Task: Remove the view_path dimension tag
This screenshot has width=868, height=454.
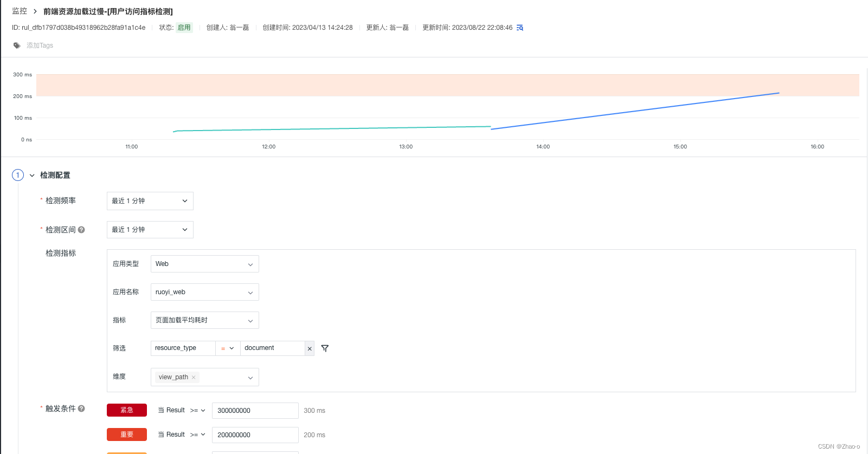Action: pos(194,377)
